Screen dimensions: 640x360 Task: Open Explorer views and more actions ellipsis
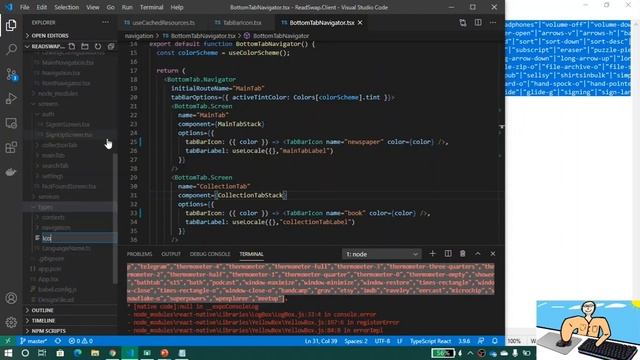[x=105, y=22]
